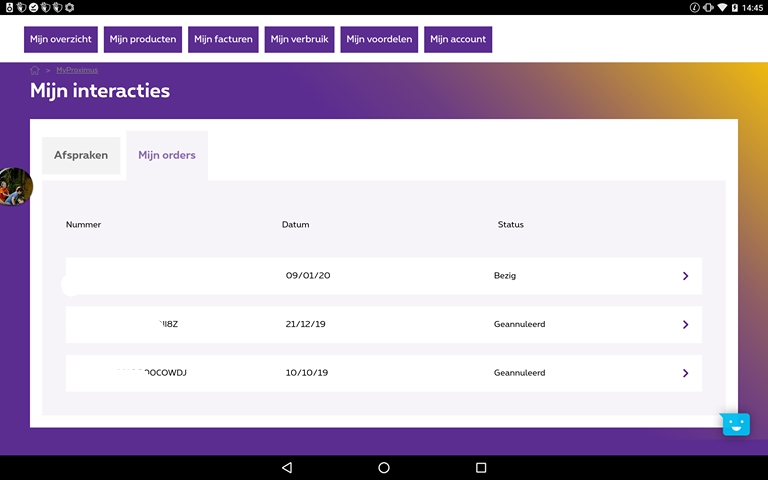768x480 pixels.
Task: Open Mijn account settings
Action: [458, 40]
